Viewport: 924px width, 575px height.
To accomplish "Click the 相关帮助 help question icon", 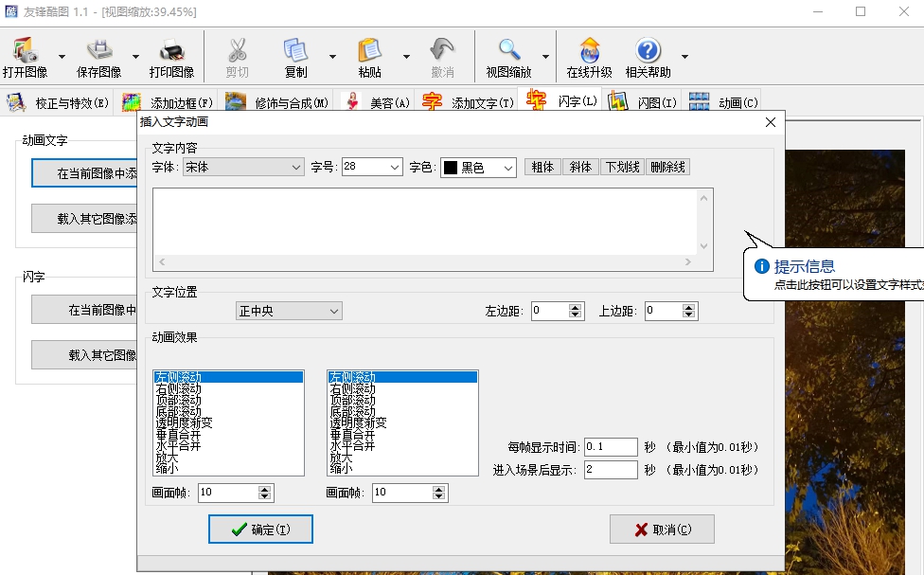I will (x=649, y=50).
